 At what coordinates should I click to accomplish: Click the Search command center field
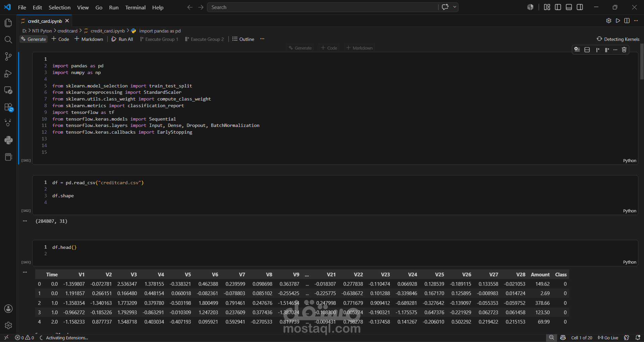323,7
